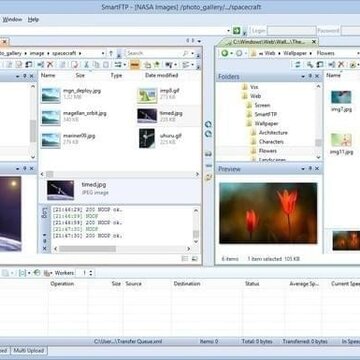Select the timed.jpg file in list
The width and height of the screenshot is (360, 360).
click(160, 116)
